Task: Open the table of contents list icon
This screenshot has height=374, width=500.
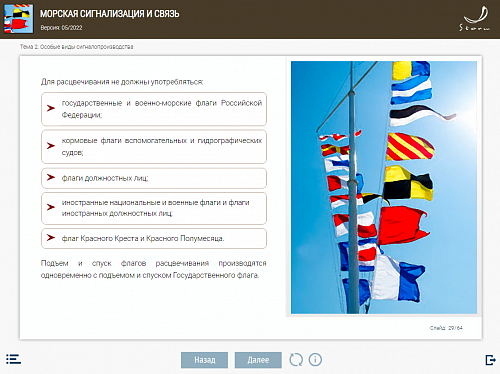Action: point(13,359)
